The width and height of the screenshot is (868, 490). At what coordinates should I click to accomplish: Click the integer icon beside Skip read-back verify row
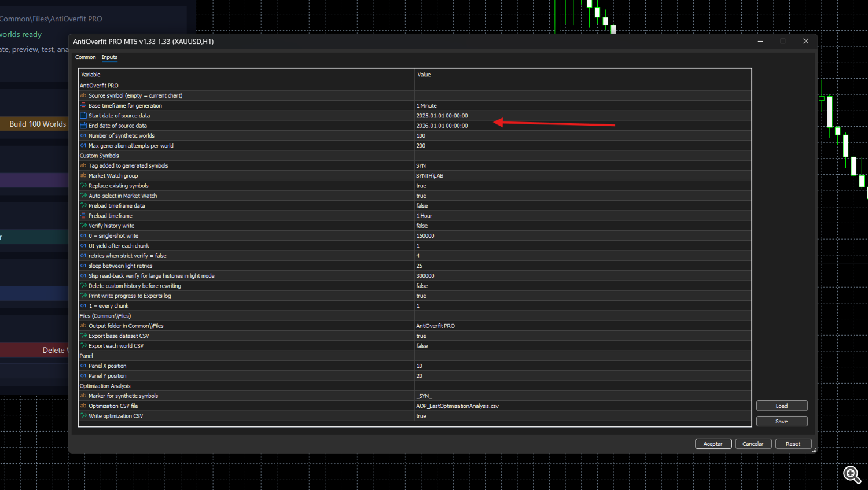tap(83, 276)
